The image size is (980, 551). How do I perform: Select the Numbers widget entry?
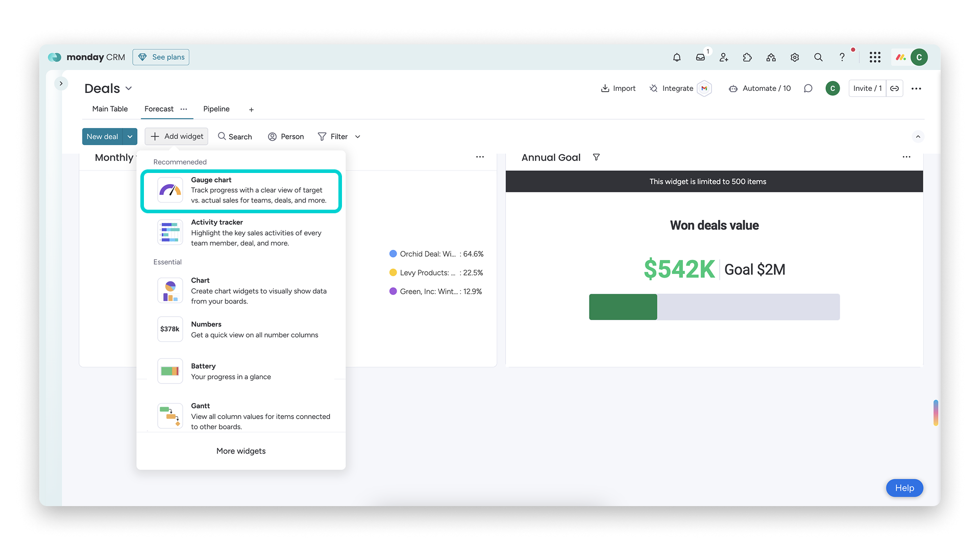(241, 330)
